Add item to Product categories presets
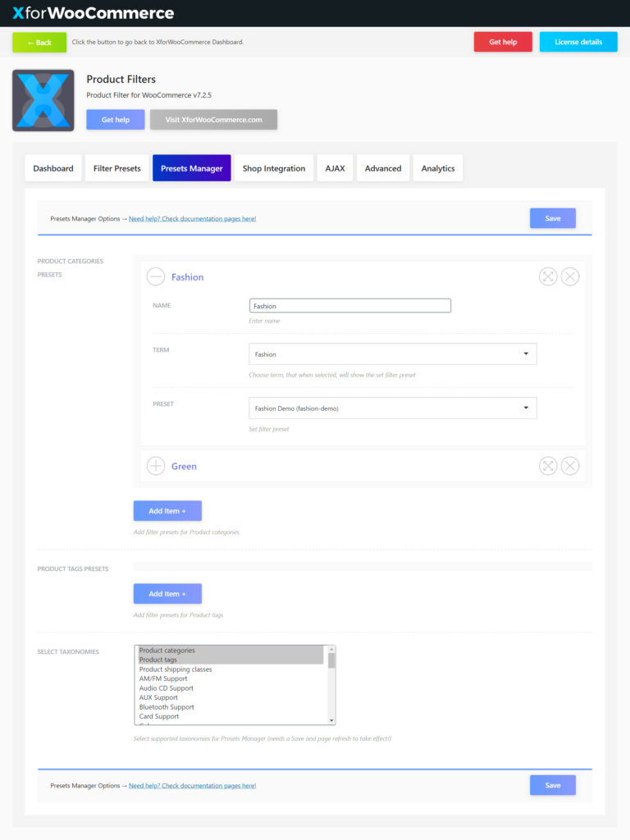Image resolution: width=630 pixels, height=840 pixels. point(167,510)
